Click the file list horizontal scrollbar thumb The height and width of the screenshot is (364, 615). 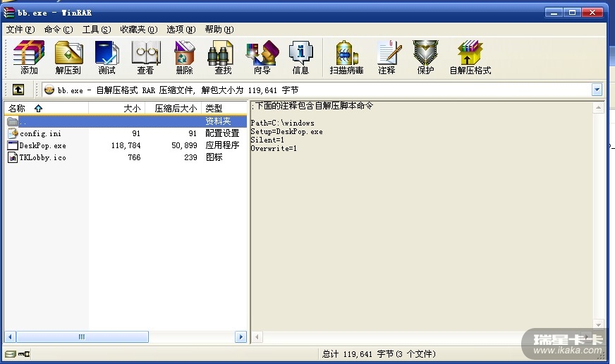point(82,337)
